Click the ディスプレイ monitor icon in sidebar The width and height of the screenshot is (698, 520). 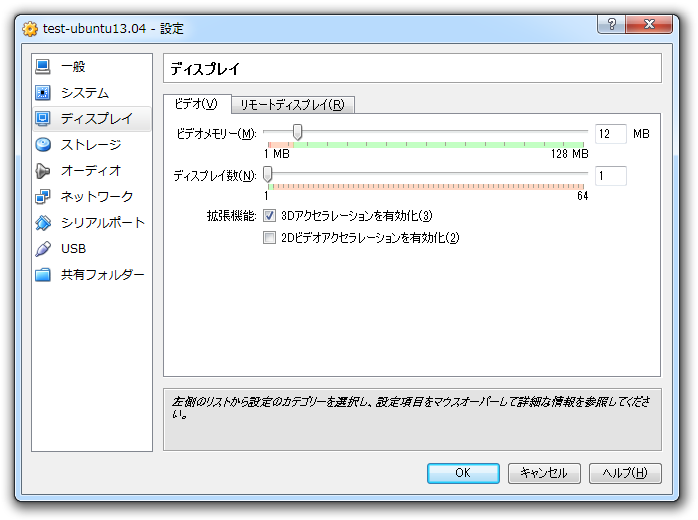[43, 118]
